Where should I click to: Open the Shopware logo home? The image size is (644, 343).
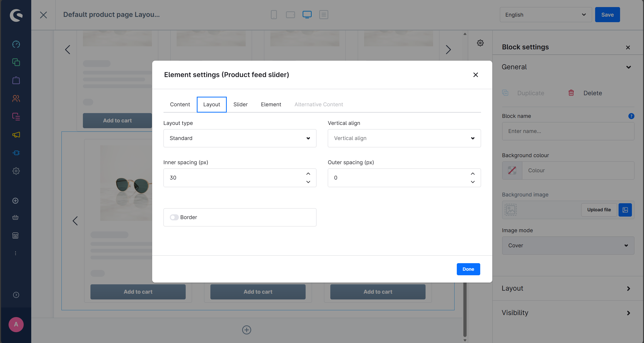[x=16, y=15]
